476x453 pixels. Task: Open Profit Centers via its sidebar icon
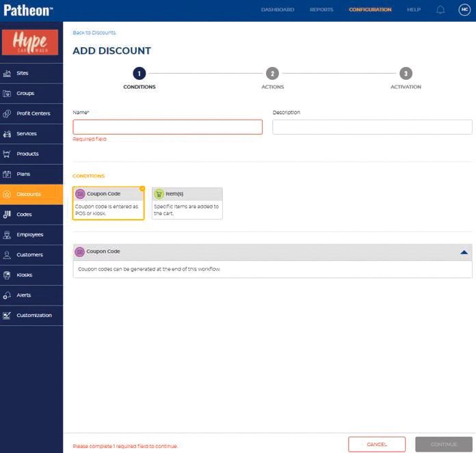(8, 113)
